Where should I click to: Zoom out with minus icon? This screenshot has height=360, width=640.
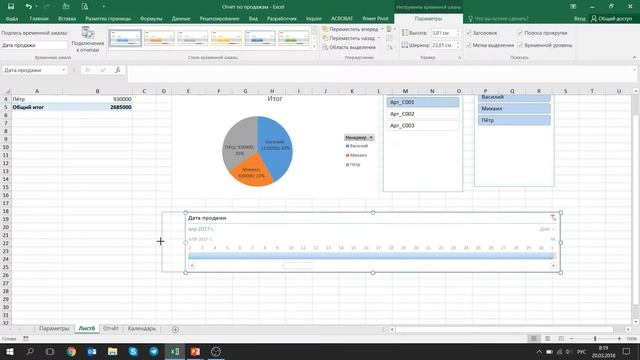[571, 339]
